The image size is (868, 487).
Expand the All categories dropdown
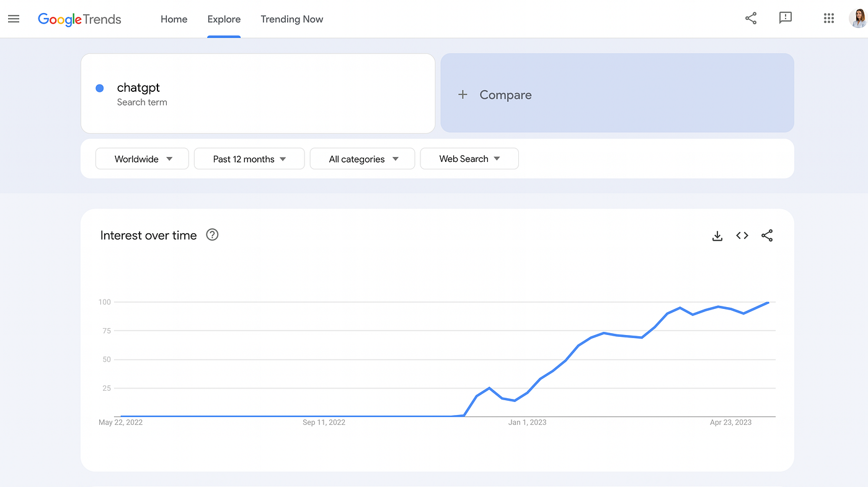[362, 159]
